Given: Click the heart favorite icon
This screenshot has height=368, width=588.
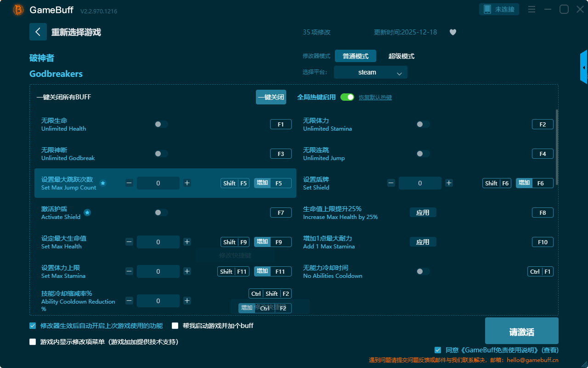Looking at the screenshot, I should (x=453, y=32).
